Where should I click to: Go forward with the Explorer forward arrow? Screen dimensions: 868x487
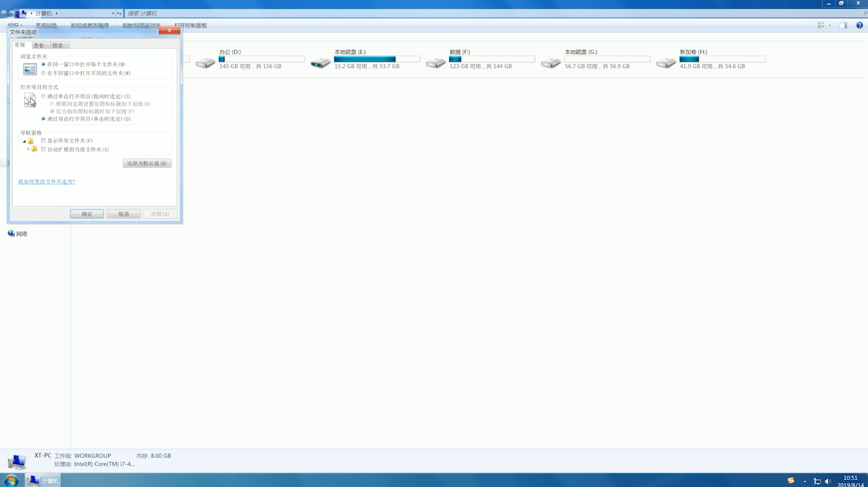pos(12,13)
